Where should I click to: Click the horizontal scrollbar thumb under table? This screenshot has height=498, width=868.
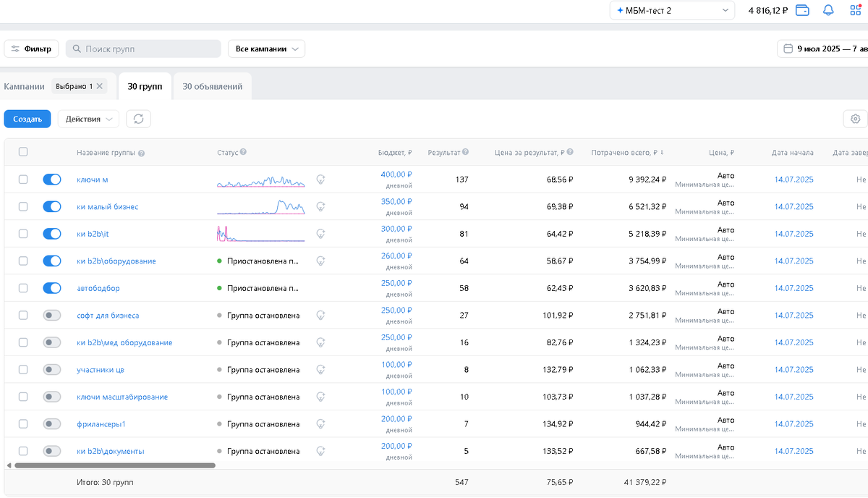[114, 465]
